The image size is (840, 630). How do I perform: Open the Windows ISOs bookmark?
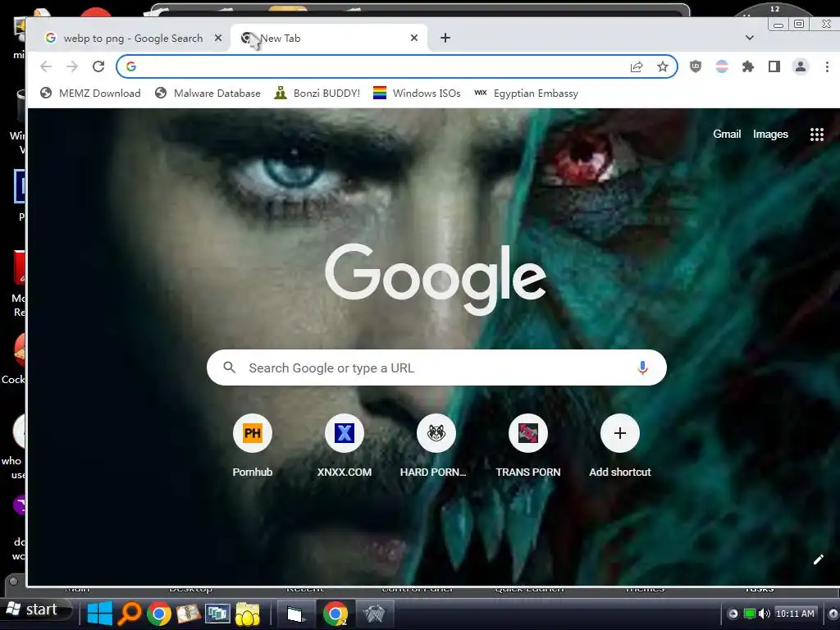click(417, 94)
